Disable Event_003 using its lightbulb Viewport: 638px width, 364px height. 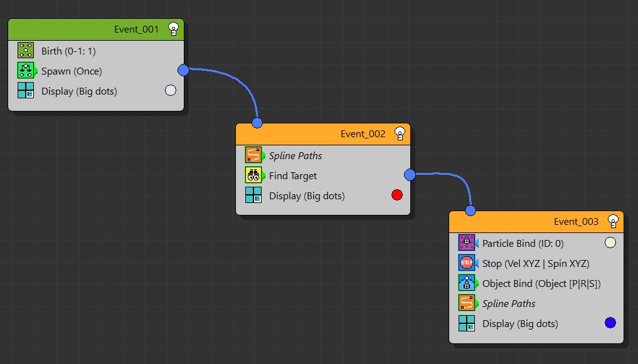click(613, 221)
